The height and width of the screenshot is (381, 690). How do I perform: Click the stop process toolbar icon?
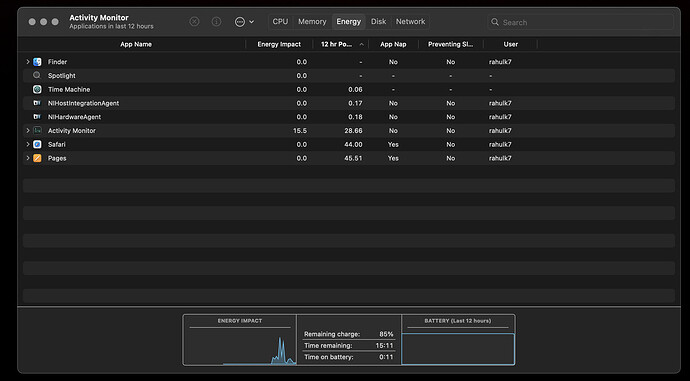[x=194, y=22]
